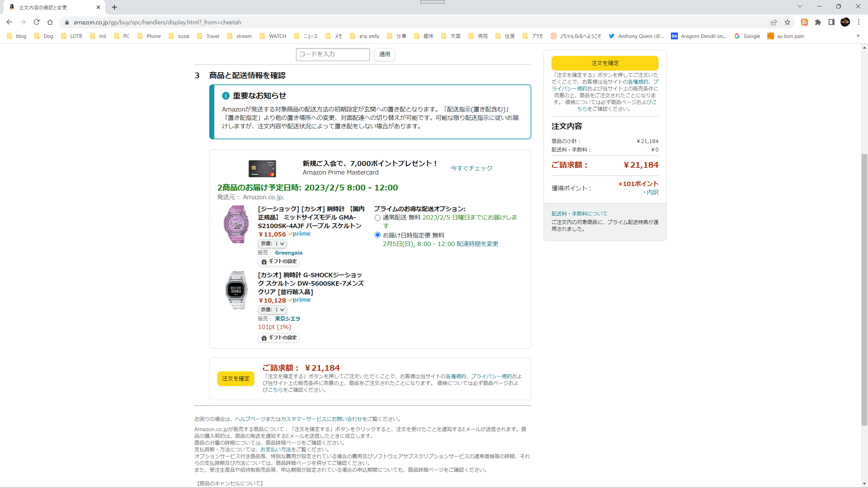The height and width of the screenshot is (488, 868).
Task: Click the scrollbar down arrow
Action: coord(864,484)
